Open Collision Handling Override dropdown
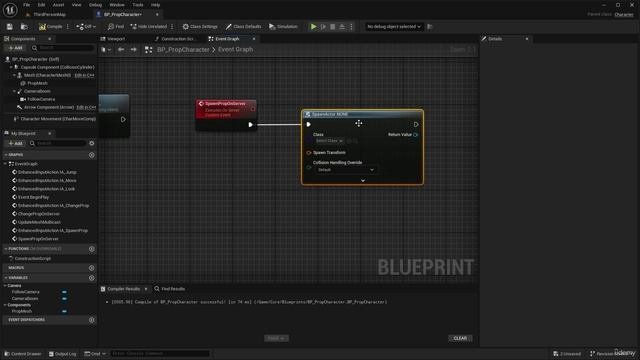 345,169
